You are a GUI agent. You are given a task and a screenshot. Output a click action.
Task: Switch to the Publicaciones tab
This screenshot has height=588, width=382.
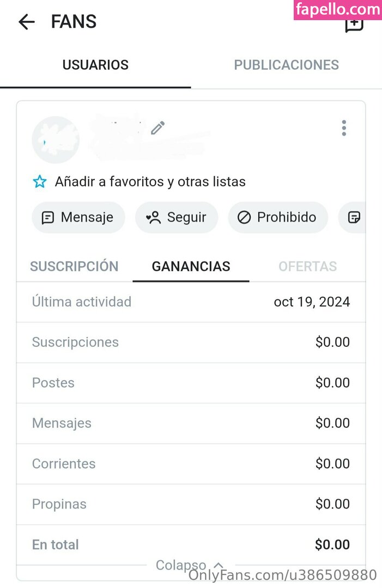[286, 65]
